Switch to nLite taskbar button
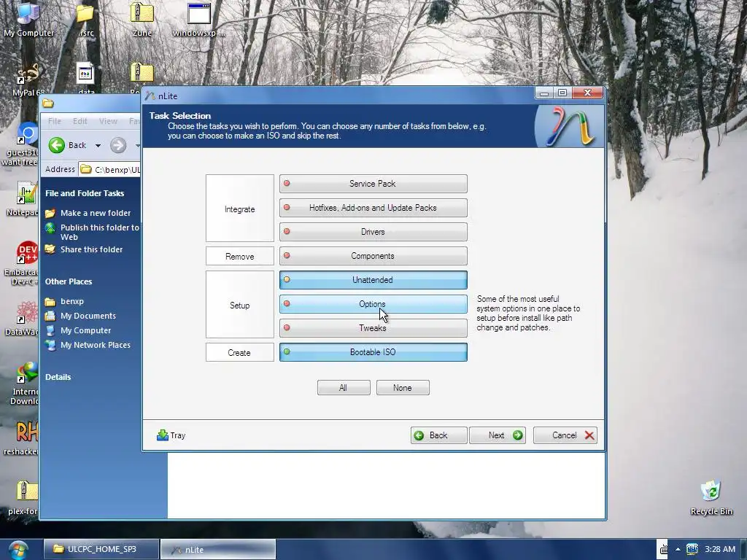This screenshot has height=560, width=747. 218,550
